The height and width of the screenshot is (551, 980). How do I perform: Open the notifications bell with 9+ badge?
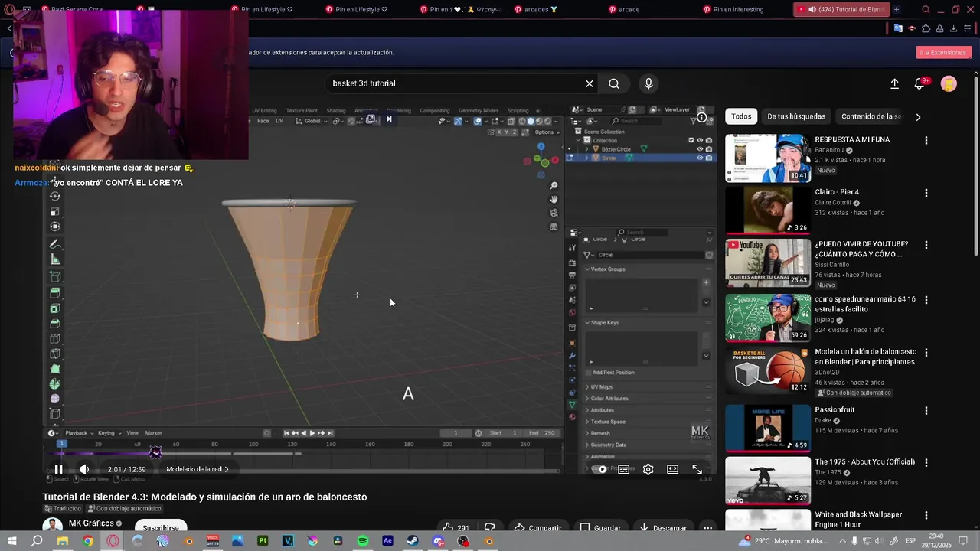920,83
